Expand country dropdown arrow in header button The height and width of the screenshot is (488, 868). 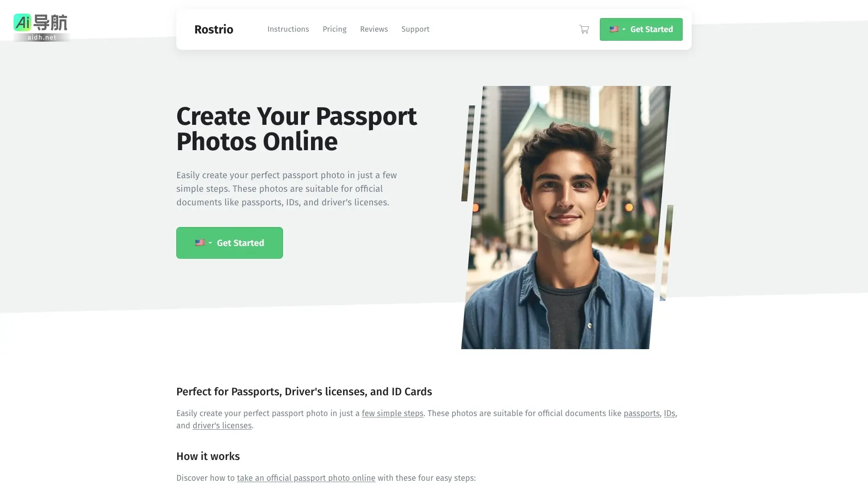(624, 29)
